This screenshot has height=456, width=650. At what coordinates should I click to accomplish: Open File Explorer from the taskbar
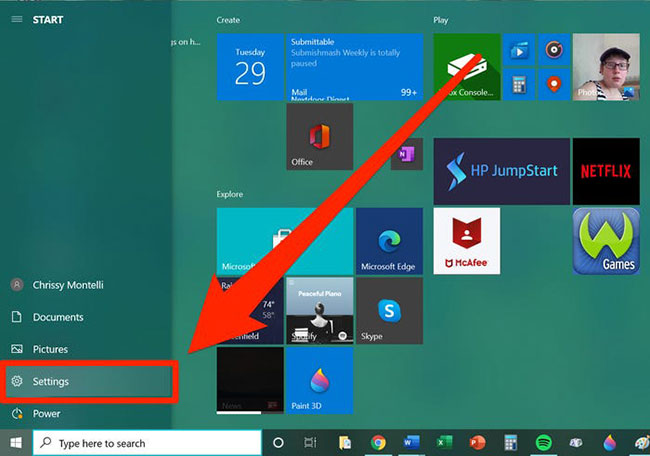coord(345,443)
